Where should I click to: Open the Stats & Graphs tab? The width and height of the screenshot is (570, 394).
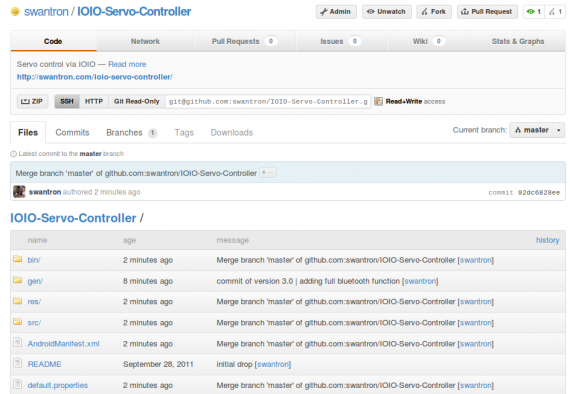[x=518, y=41]
